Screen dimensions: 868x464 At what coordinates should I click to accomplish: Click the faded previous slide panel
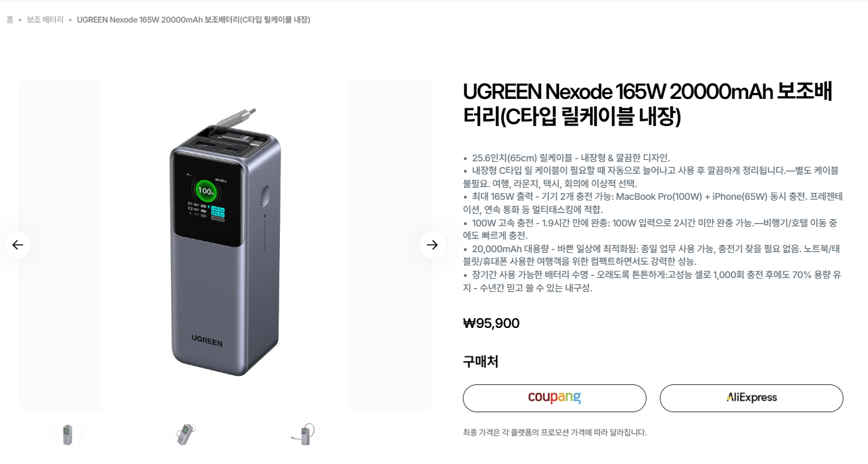click(59, 244)
